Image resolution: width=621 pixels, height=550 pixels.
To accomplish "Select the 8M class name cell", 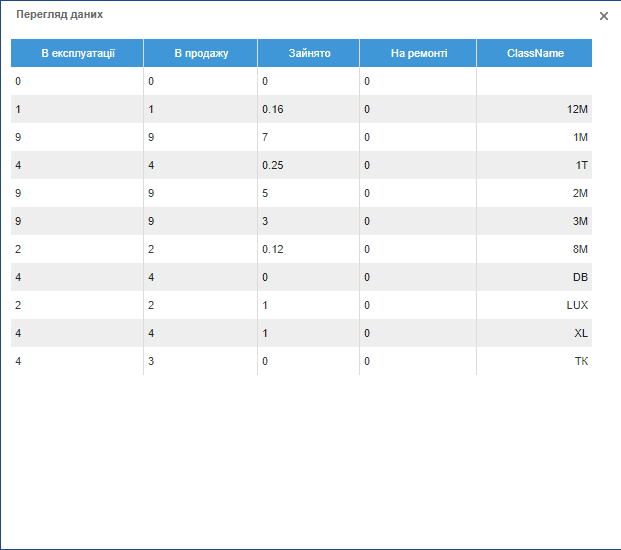I will tap(580, 249).
